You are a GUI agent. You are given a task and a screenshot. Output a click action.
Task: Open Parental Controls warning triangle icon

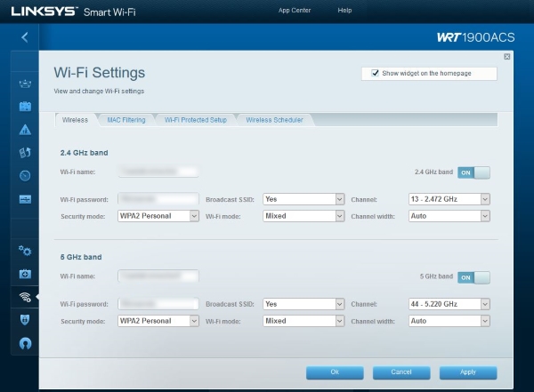pyautogui.click(x=25, y=130)
